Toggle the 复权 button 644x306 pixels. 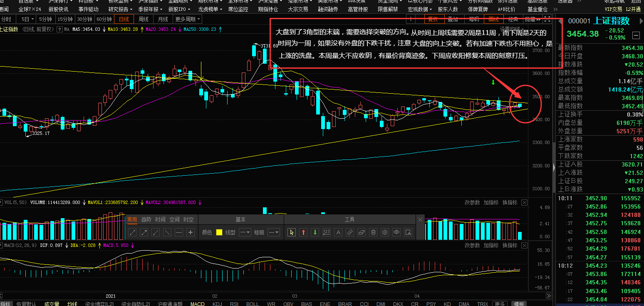coord(435,19)
